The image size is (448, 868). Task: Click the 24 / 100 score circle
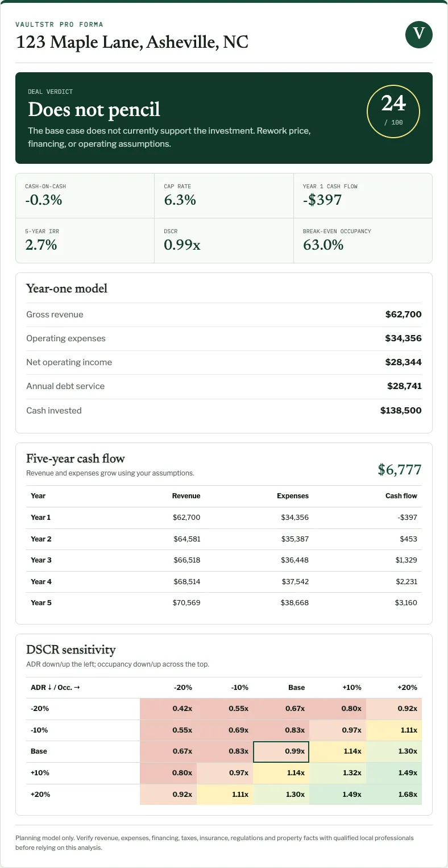point(393,111)
